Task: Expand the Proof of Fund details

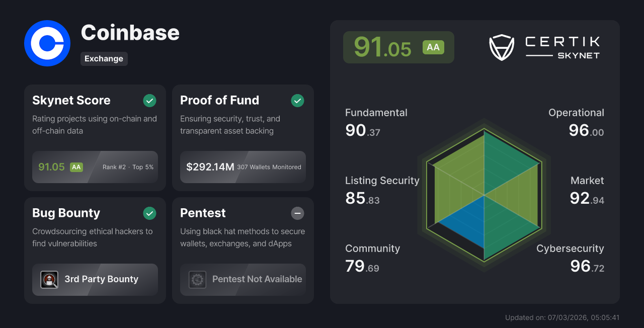Action: [243, 138]
